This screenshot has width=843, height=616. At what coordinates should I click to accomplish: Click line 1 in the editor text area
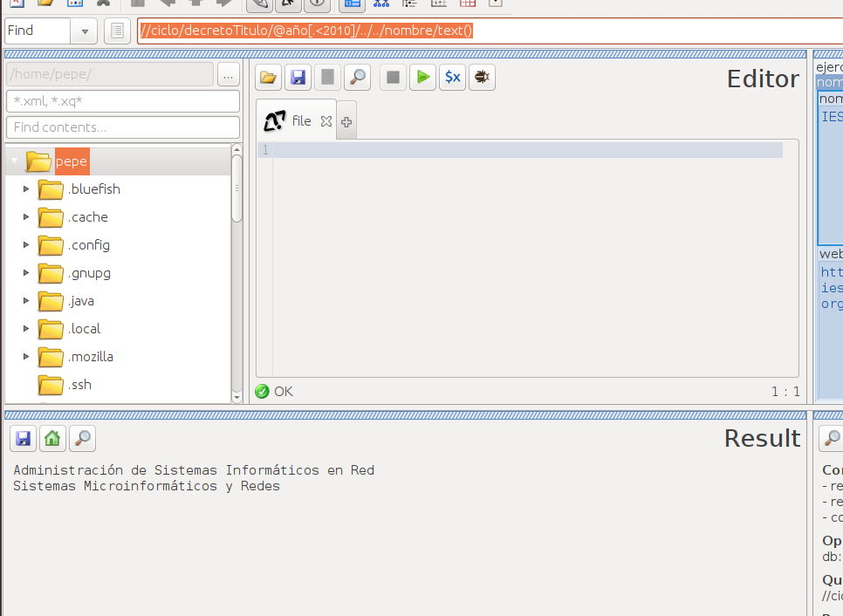(527, 150)
